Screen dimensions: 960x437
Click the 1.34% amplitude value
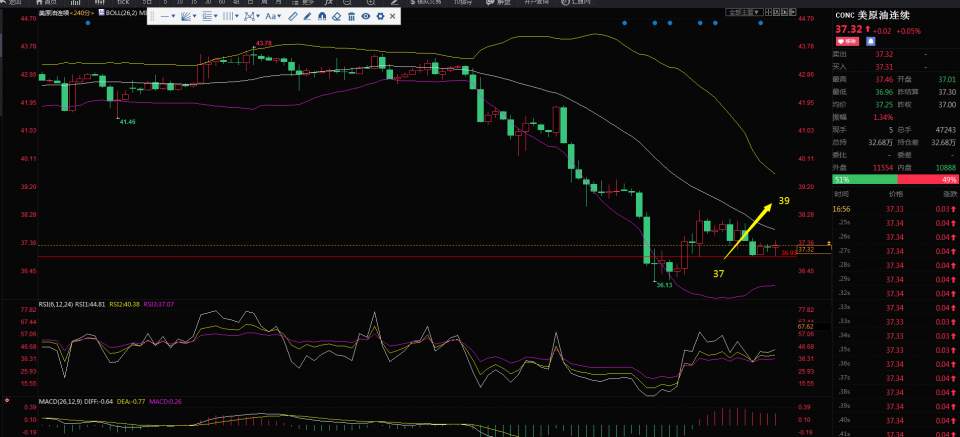[x=885, y=117]
